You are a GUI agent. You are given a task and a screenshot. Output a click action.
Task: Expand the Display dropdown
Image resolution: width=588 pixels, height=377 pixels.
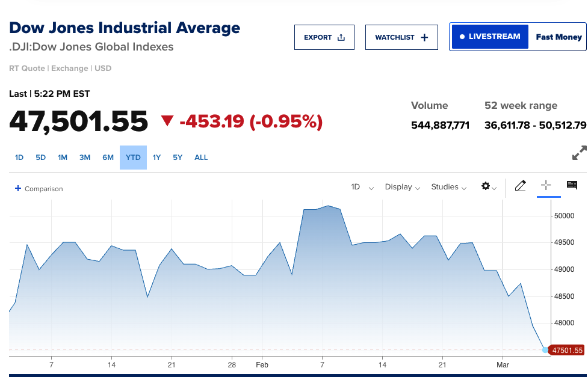403,187
